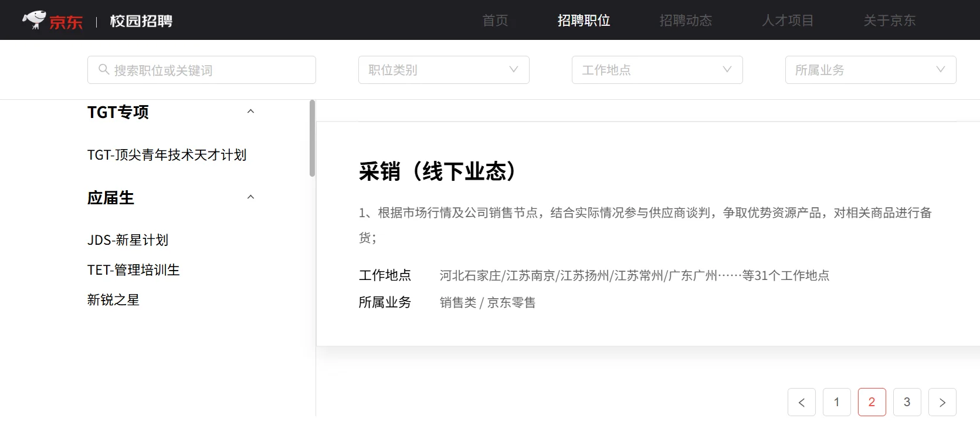Image resolution: width=980 pixels, height=442 pixels.
Task: Click the JD dog logo
Action: (34, 19)
